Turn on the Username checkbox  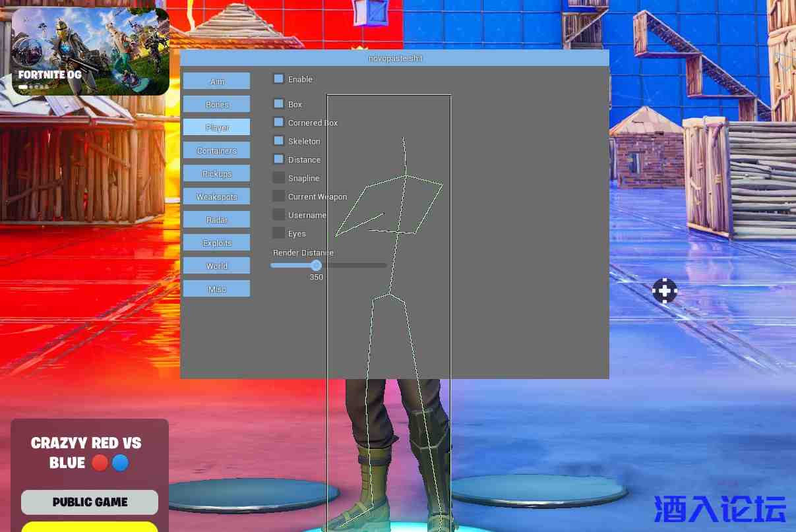(279, 215)
